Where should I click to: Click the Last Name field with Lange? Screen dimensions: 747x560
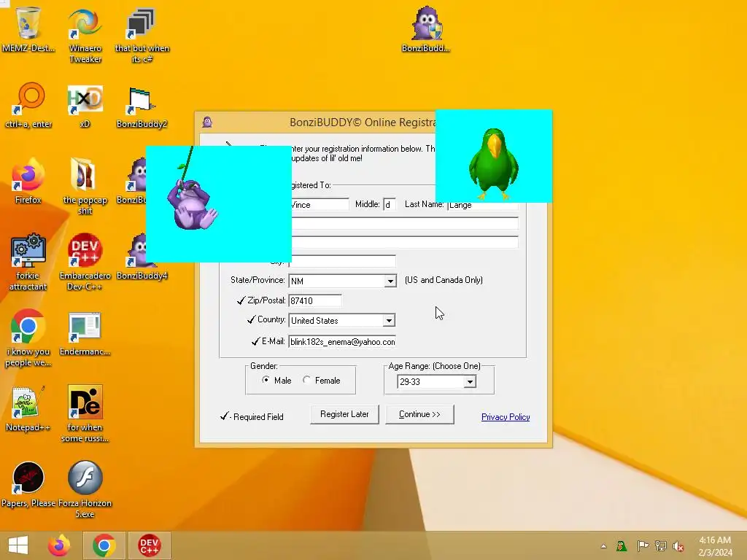[x=483, y=205]
